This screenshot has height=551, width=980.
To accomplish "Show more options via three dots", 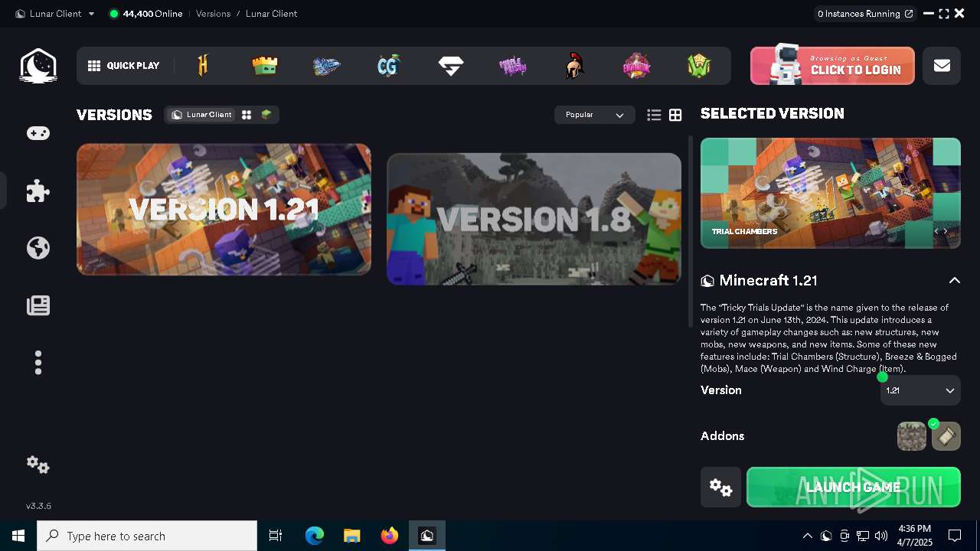I will click(x=38, y=363).
